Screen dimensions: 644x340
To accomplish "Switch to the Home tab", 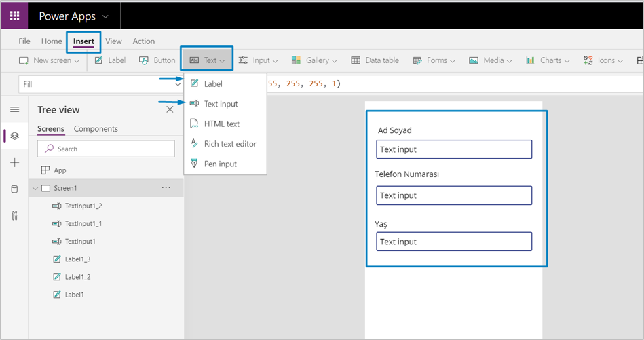I will [52, 41].
